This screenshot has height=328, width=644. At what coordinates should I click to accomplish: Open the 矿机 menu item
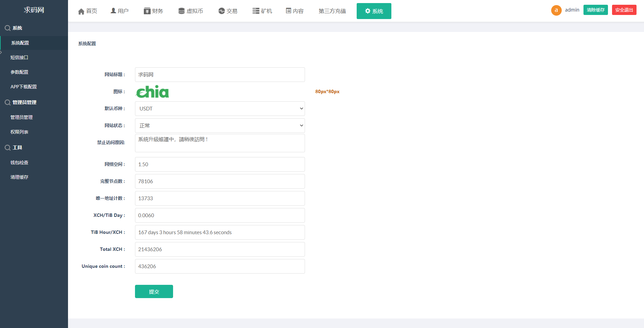(262, 11)
